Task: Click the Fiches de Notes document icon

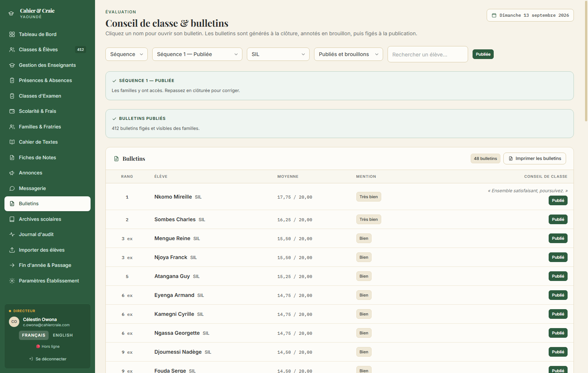Action: tap(12, 157)
